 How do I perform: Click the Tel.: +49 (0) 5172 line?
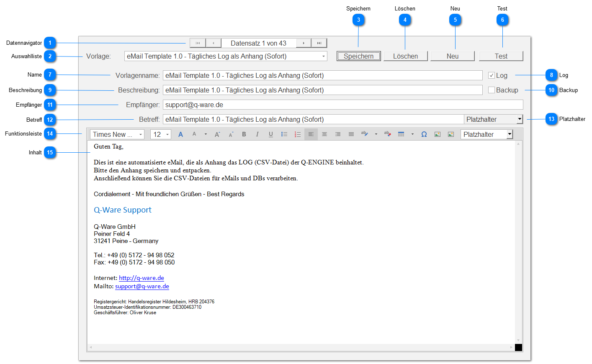point(134,255)
